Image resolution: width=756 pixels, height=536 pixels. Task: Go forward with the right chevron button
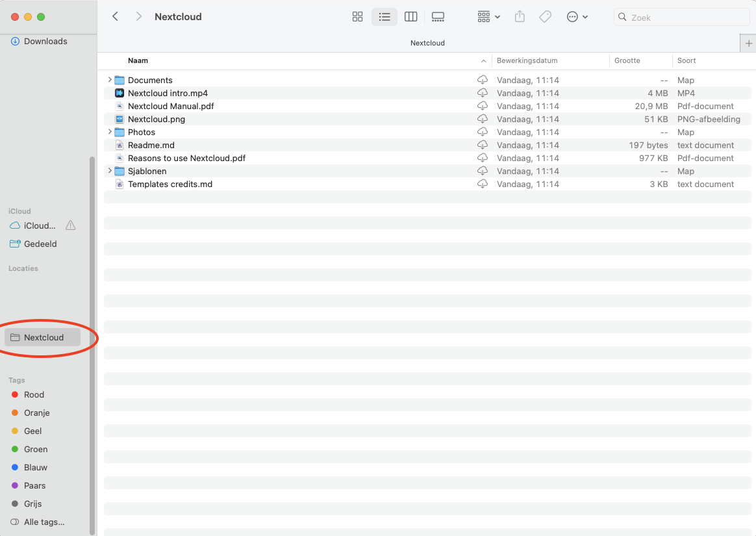(x=139, y=16)
